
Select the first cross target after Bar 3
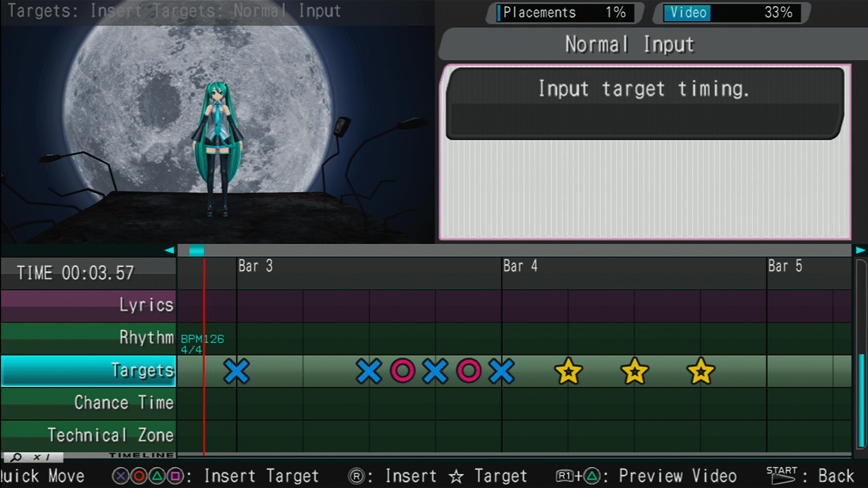[x=369, y=371]
